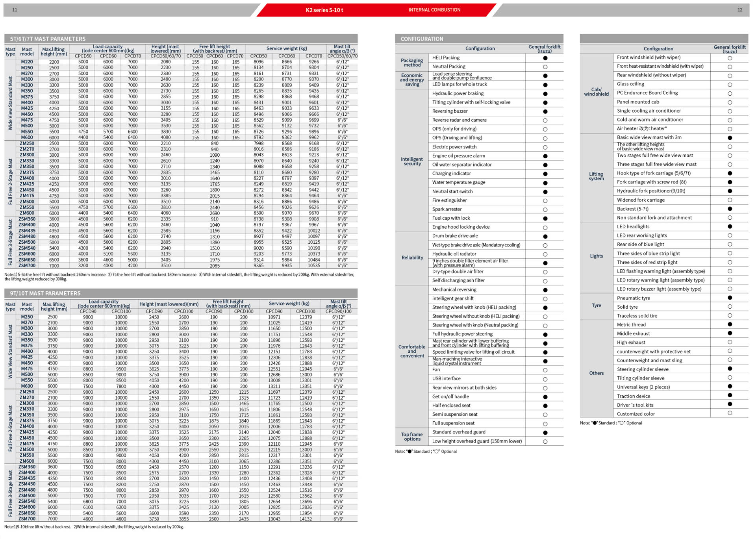Click the 5T/6T/7T MAST PARAMETERS header
The image size is (756, 539).
(x=48, y=39)
